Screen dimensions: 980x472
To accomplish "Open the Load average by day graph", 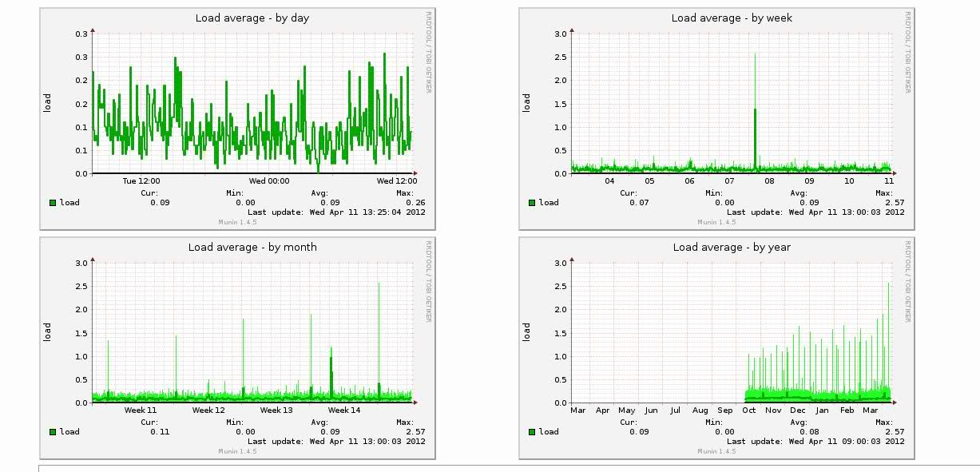I will [238, 120].
